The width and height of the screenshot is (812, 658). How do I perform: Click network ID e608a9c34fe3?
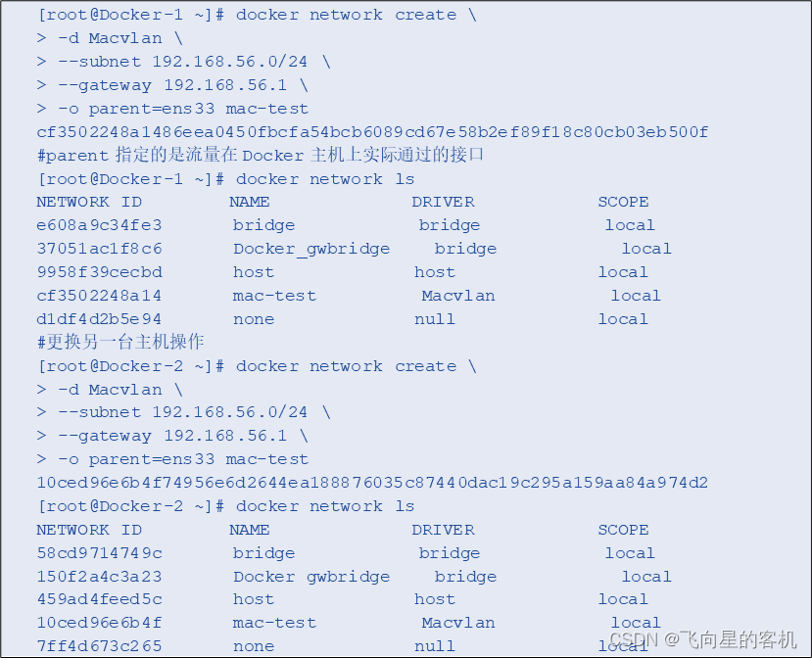pyautogui.click(x=100, y=225)
